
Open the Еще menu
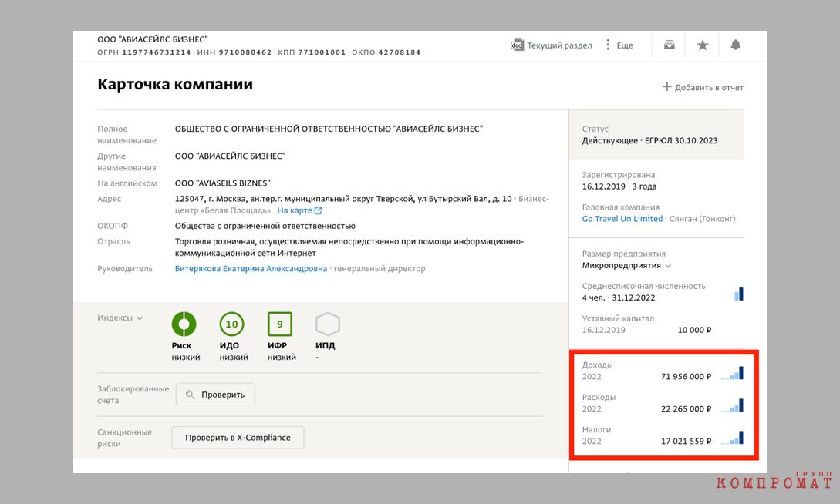click(619, 45)
